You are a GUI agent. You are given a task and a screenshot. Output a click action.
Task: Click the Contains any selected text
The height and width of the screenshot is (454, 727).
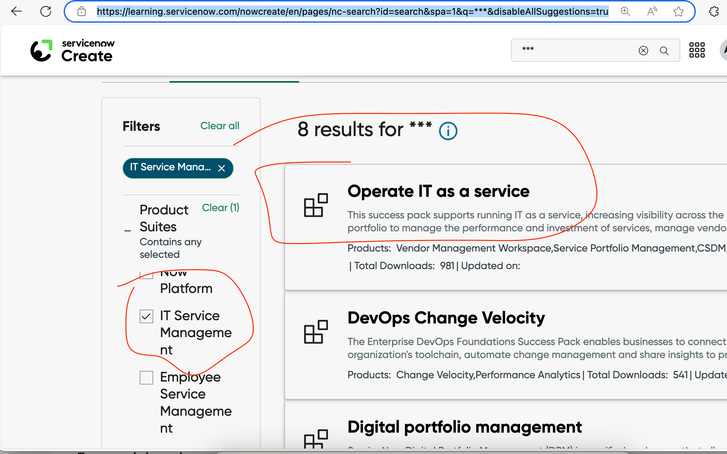[171, 248]
